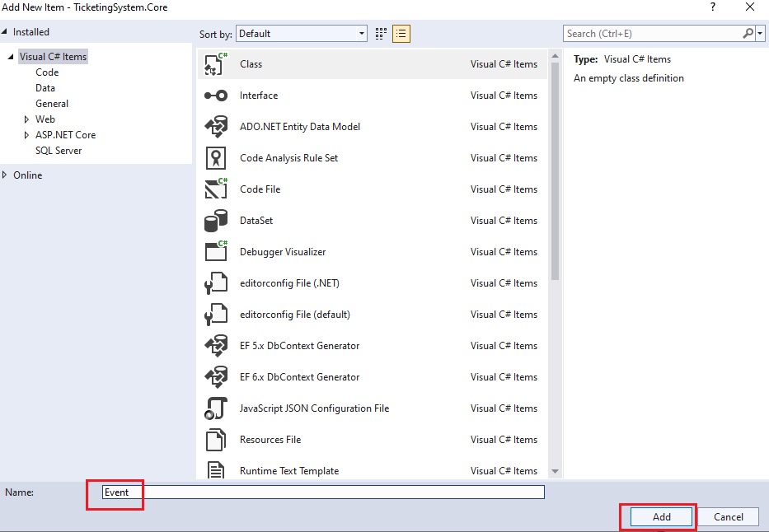Select the Code category
The width and height of the screenshot is (769, 532).
[47, 72]
